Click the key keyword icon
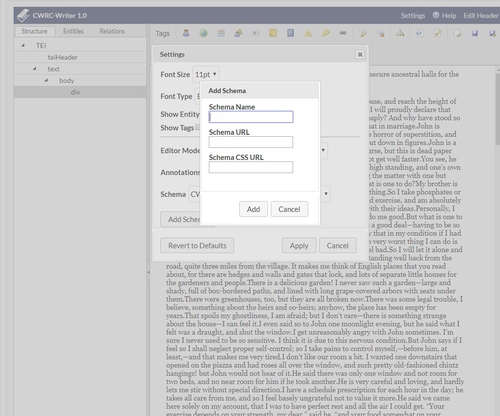500x416 pixels. tap(325, 33)
